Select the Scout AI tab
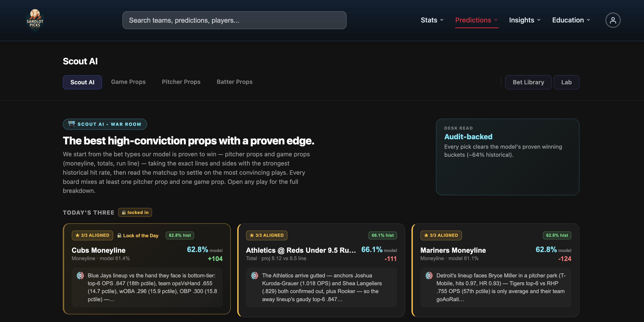This screenshot has width=644, height=322. [x=82, y=82]
